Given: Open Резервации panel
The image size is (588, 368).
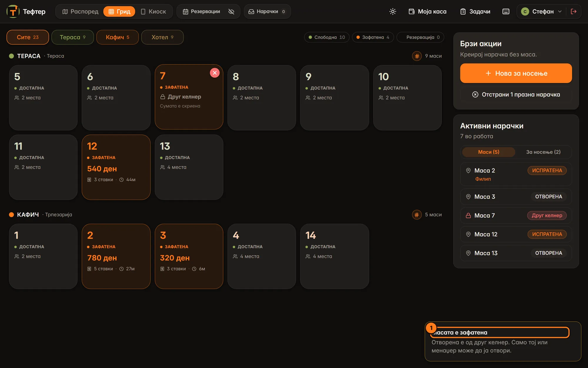Looking at the screenshot, I should 202,11.
